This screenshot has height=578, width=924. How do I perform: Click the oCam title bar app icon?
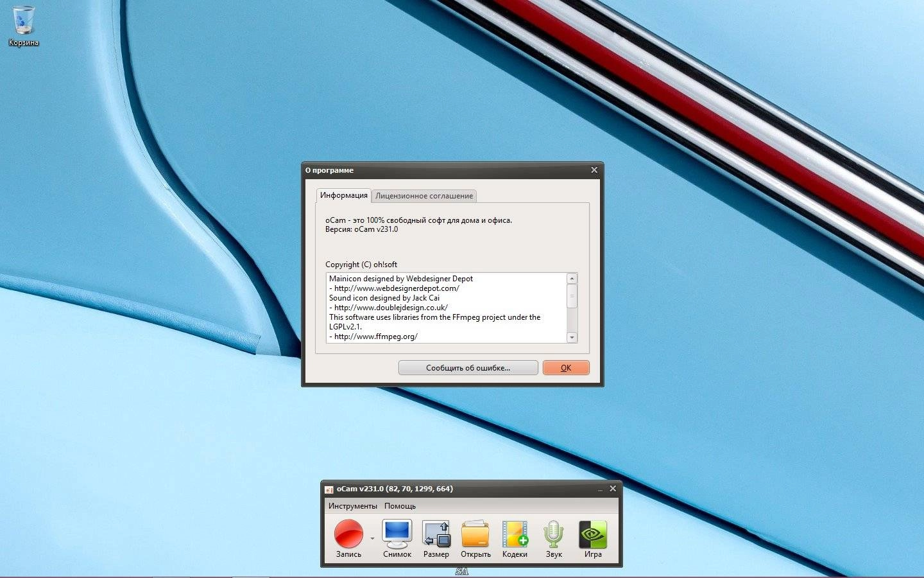coord(329,489)
